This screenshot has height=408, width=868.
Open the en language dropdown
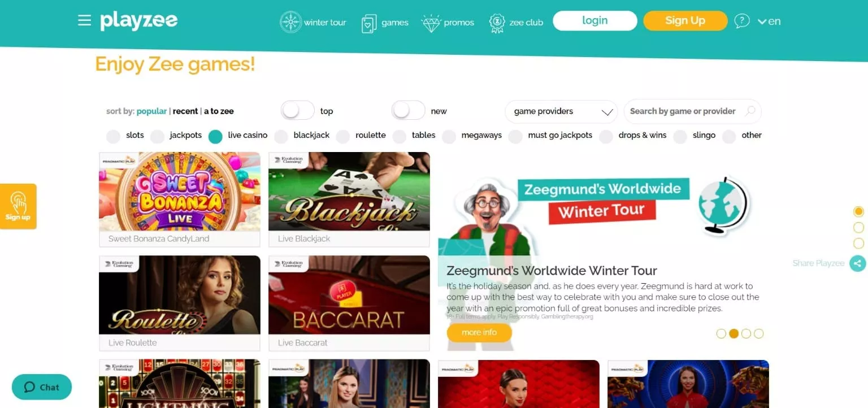769,21
